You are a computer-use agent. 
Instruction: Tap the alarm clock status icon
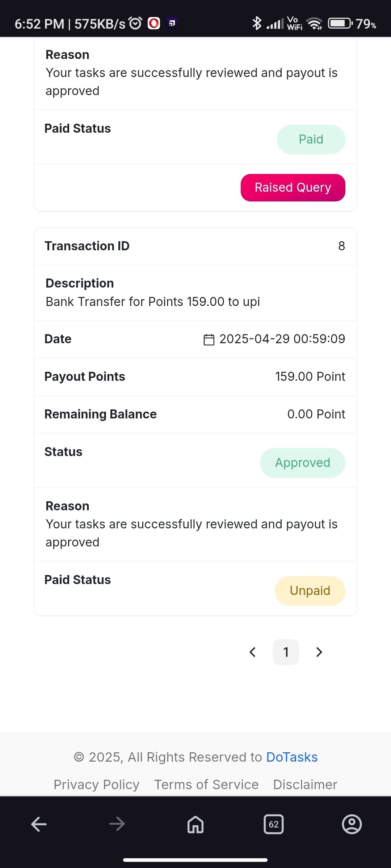136,24
